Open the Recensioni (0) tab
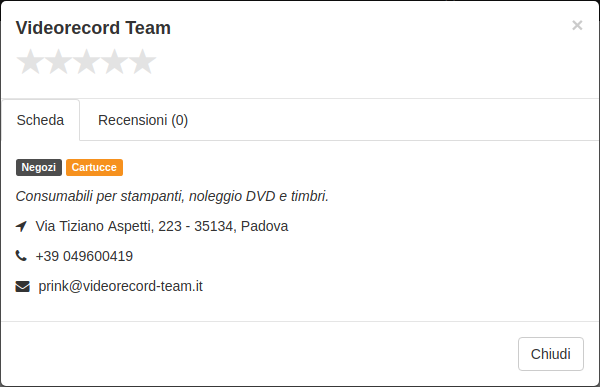Image resolution: width=600 pixels, height=387 pixels. click(143, 120)
